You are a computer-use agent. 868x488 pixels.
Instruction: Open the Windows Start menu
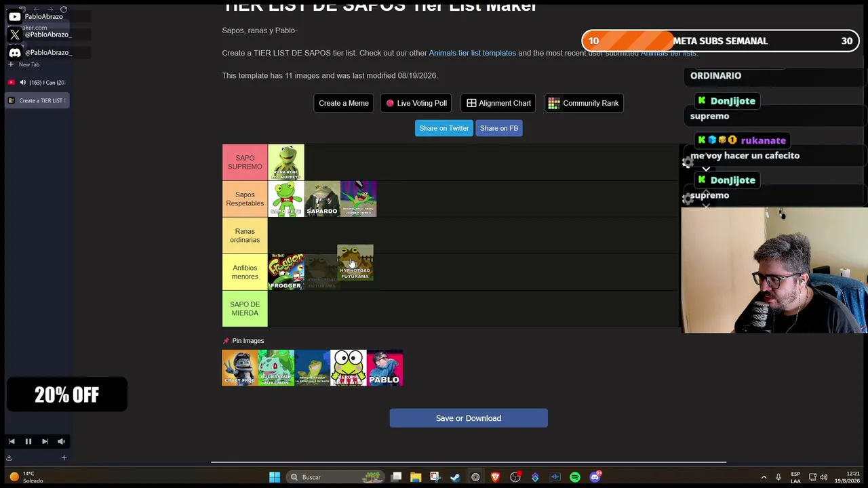pos(275,477)
